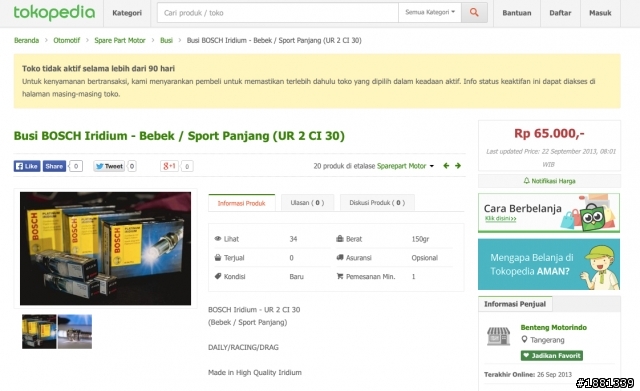The height and width of the screenshot is (391, 640).
Task: Click the Google +1 button
Action: pyautogui.click(x=169, y=166)
